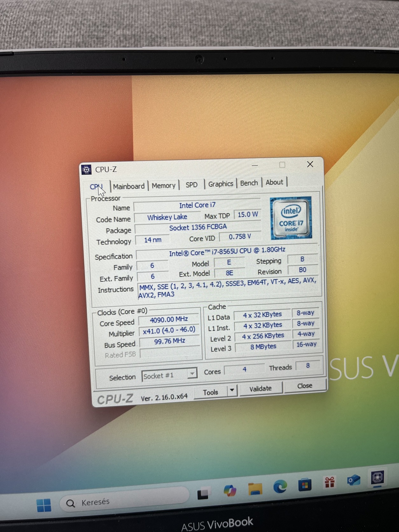Launch Microsoft Edge from the taskbar
This screenshot has height=532, width=399.
pos(280,487)
